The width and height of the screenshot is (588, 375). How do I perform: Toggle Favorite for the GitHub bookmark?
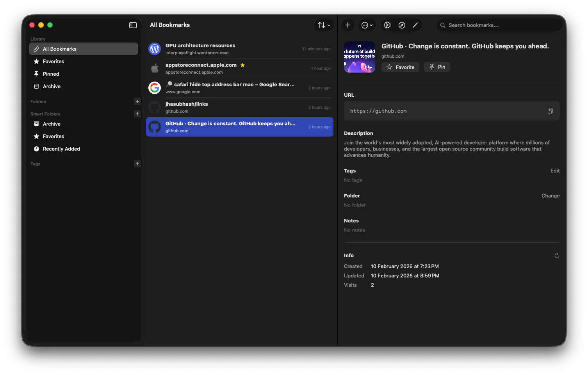tap(400, 67)
